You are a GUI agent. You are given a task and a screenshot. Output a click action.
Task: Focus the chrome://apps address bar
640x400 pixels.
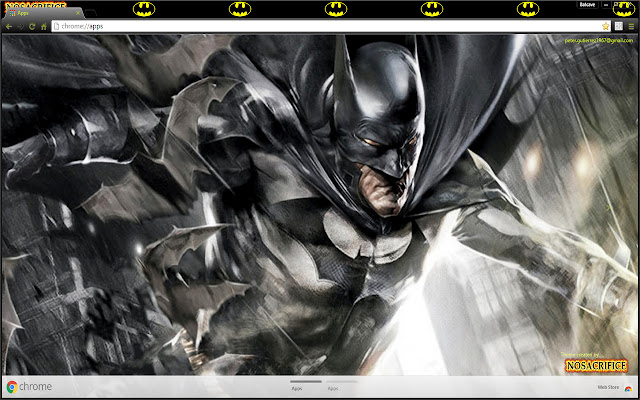331,26
